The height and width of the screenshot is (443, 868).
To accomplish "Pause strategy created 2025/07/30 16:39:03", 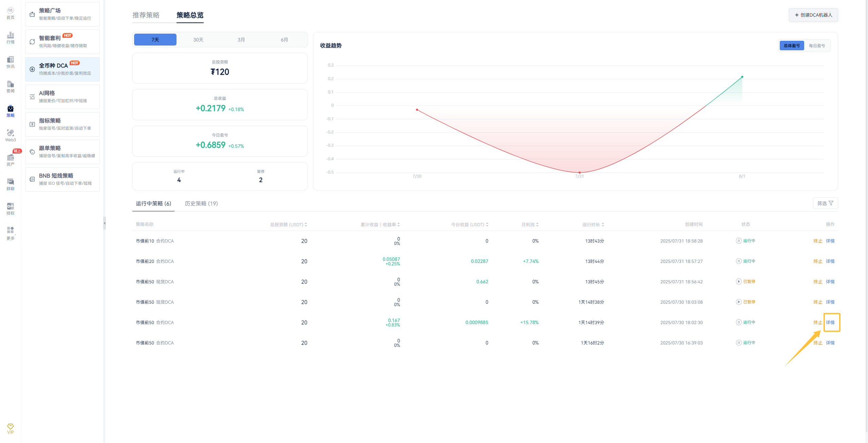I will pyautogui.click(x=739, y=343).
